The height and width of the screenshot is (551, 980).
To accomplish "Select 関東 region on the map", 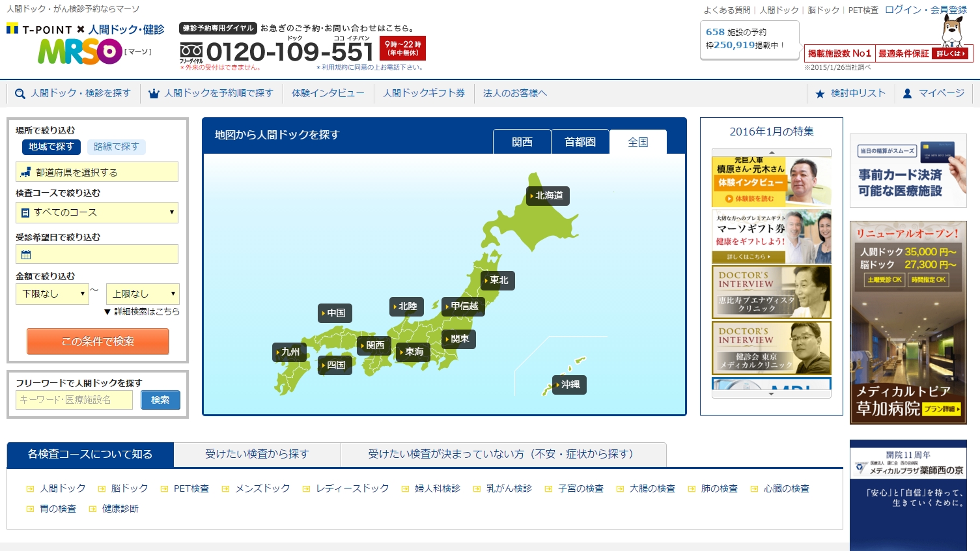I will point(459,339).
